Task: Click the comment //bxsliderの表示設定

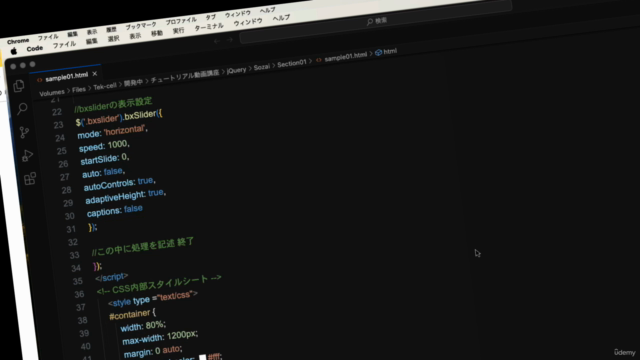Action: tap(113, 104)
